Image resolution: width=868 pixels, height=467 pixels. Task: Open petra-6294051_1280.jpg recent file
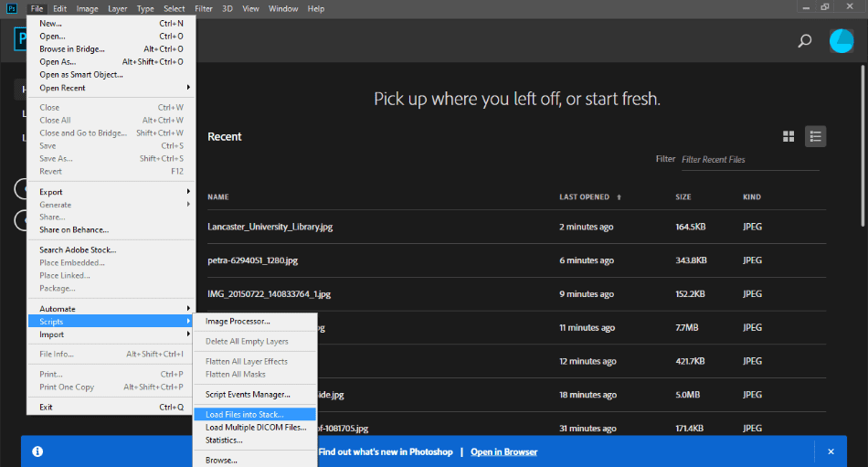pos(252,260)
